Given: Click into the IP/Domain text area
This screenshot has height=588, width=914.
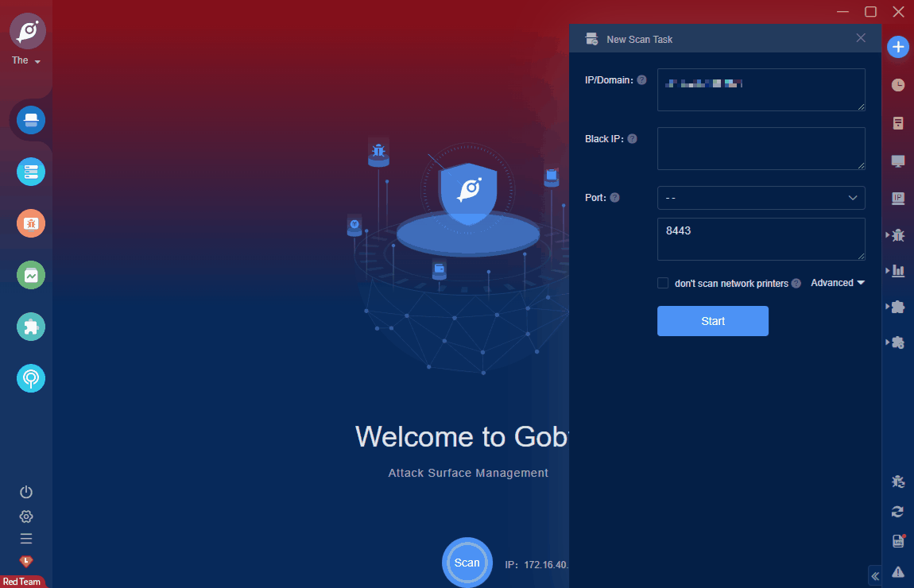Looking at the screenshot, I should [x=761, y=90].
